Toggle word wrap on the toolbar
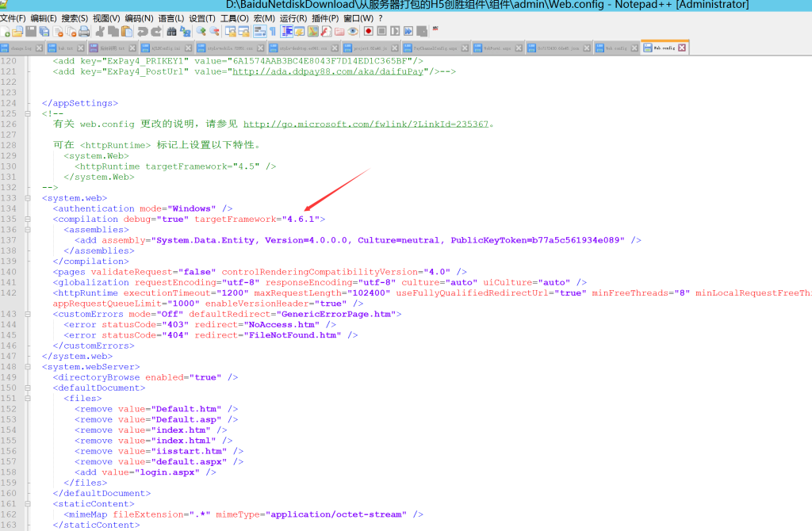Screen dimensions: 812x531 tap(259, 31)
